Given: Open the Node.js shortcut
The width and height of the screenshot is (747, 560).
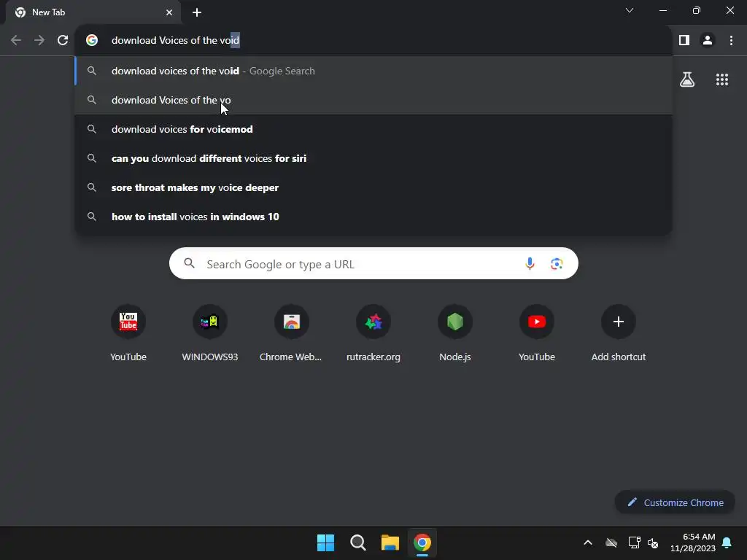Looking at the screenshot, I should (x=455, y=333).
